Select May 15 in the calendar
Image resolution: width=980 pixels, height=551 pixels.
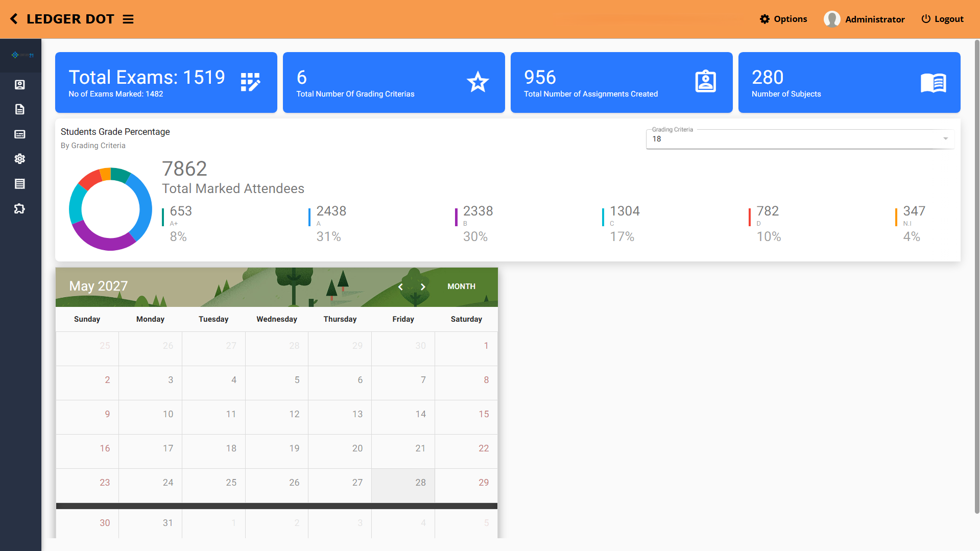click(466, 417)
